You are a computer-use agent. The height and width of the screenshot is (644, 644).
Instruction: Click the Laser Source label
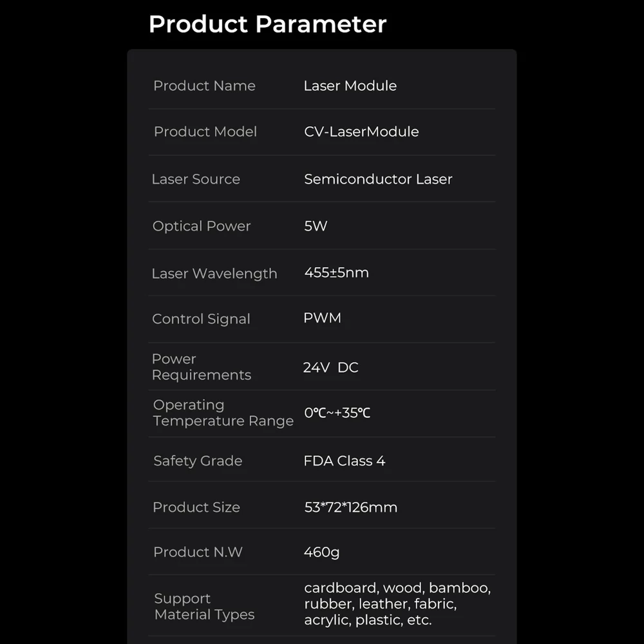[196, 180]
